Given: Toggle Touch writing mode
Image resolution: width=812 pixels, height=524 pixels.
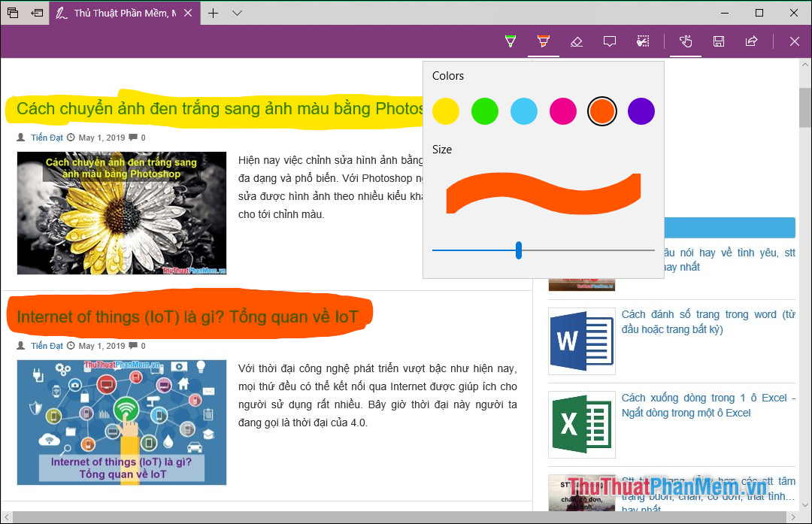Looking at the screenshot, I should point(685,41).
